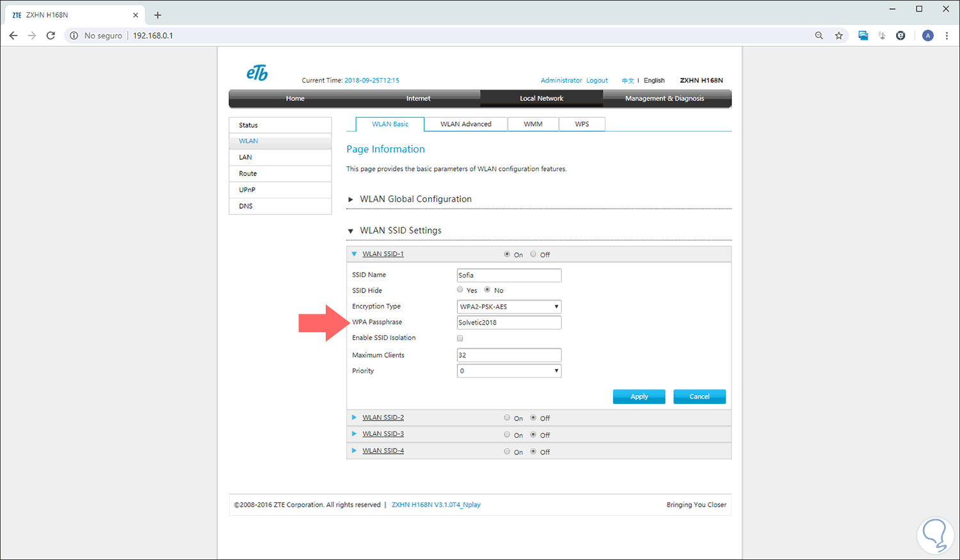Reload the router page
The width and height of the screenshot is (960, 560).
click(51, 36)
